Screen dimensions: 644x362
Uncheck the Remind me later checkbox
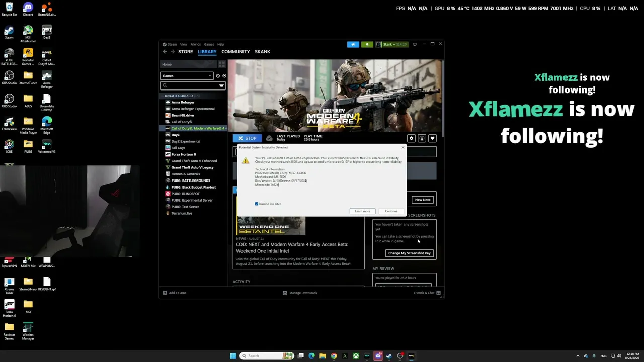[x=257, y=204]
